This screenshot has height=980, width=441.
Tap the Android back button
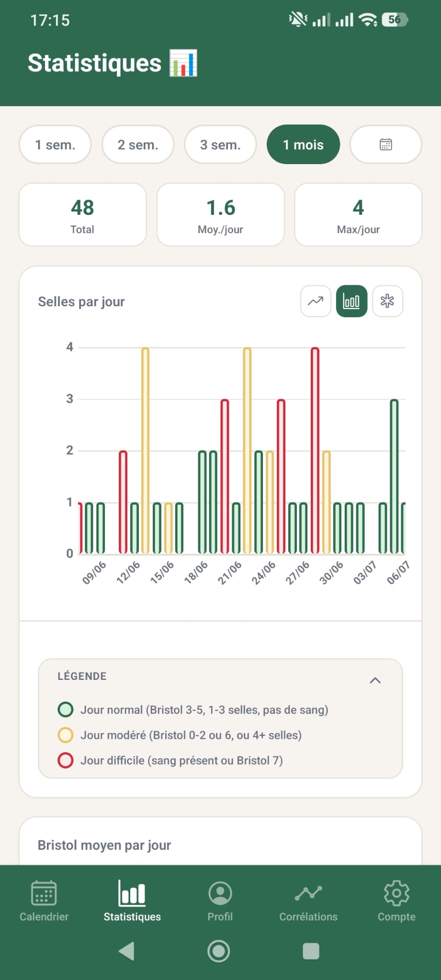click(x=127, y=951)
